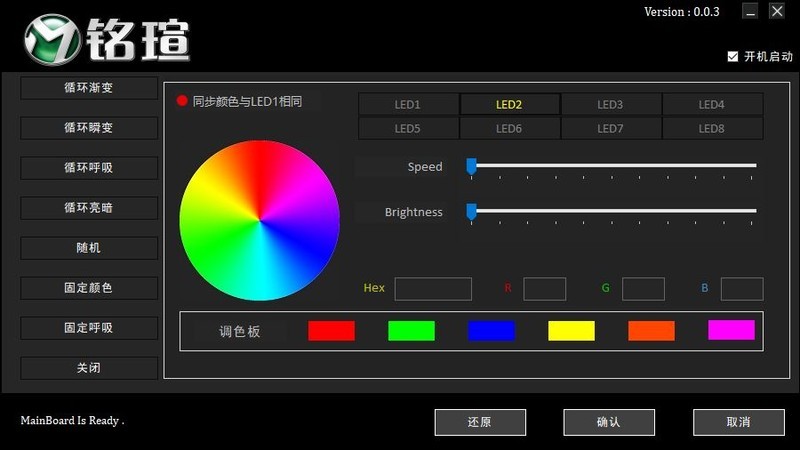Click the 还原 restore button

[480, 422]
